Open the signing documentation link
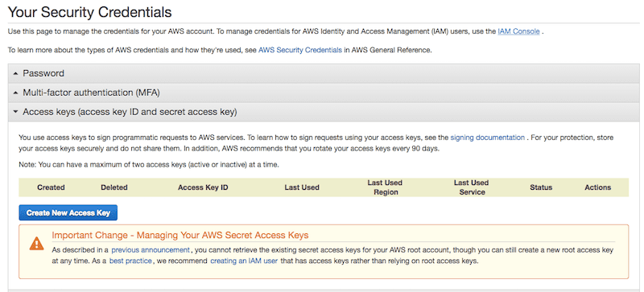The height and width of the screenshot is (292, 644). click(x=487, y=138)
